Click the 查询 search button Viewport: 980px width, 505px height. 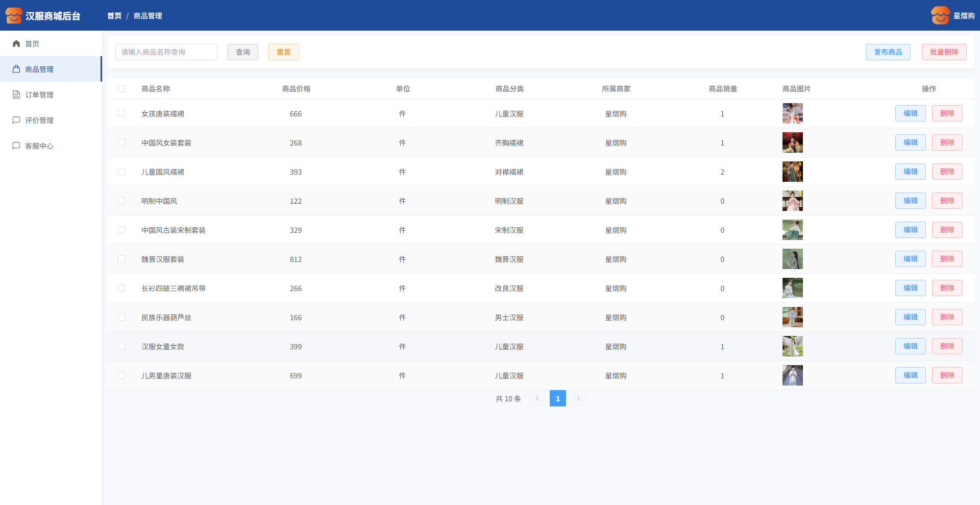(243, 52)
